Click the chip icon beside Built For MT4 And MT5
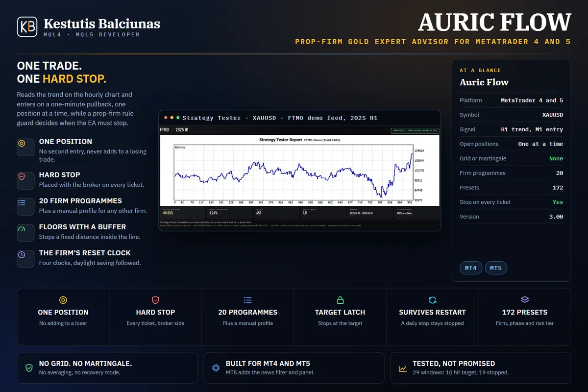Image resolution: width=588 pixels, height=392 pixels. click(x=216, y=368)
